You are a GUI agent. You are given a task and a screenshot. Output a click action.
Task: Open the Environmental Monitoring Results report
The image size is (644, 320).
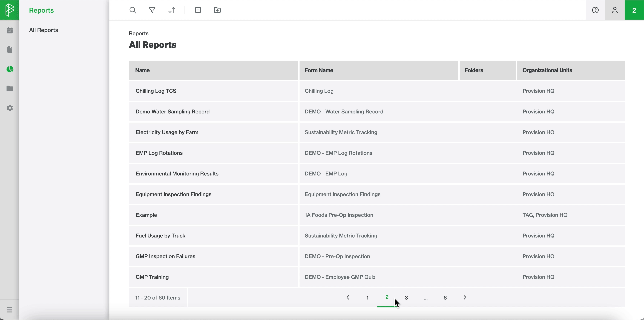pos(177,174)
